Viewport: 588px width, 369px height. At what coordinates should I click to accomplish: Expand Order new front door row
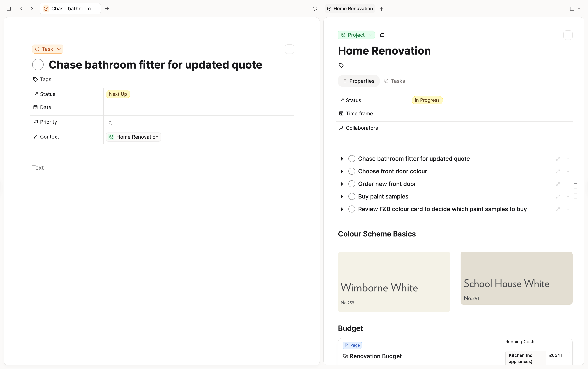(342, 184)
